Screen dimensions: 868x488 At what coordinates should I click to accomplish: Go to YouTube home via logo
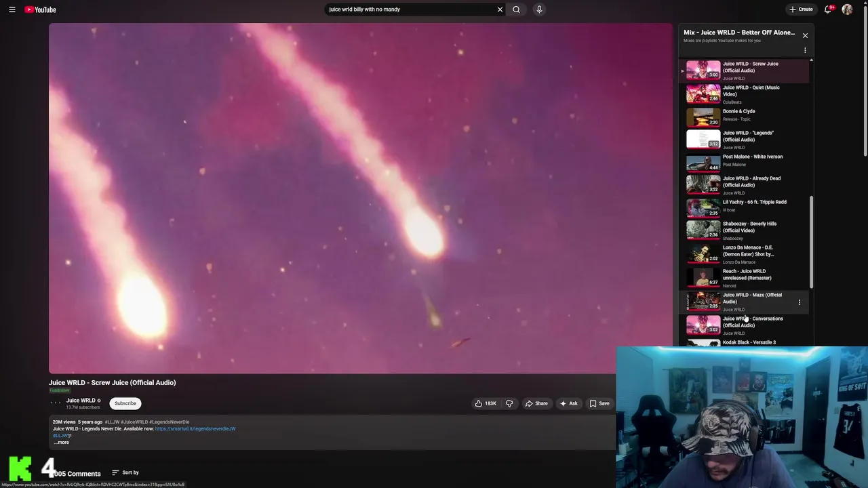coord(41,9)
